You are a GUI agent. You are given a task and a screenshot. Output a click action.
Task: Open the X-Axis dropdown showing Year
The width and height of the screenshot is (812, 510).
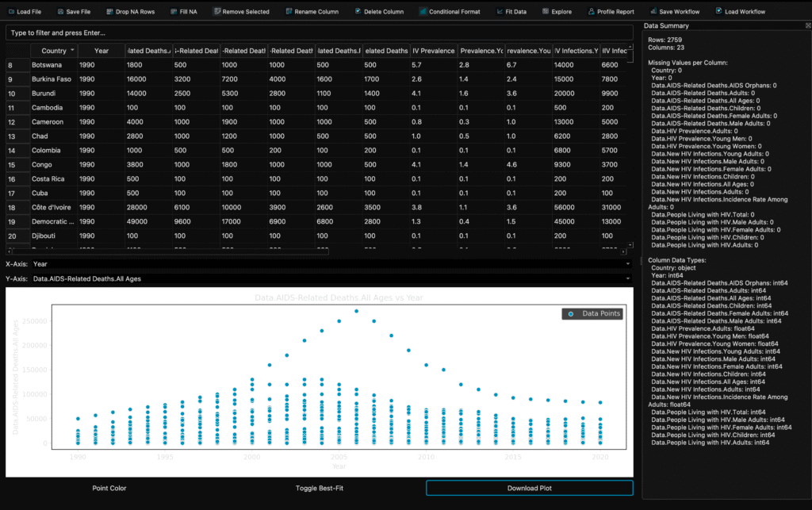click(331, 263)
